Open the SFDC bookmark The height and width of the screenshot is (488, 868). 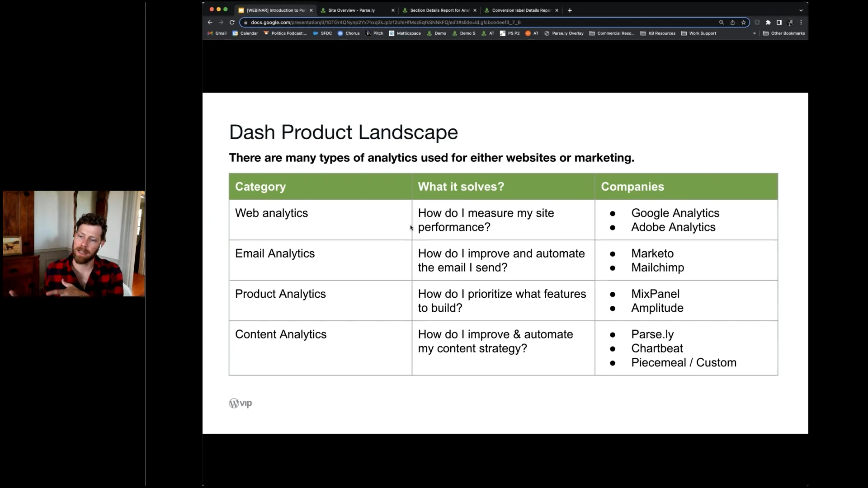322,33
